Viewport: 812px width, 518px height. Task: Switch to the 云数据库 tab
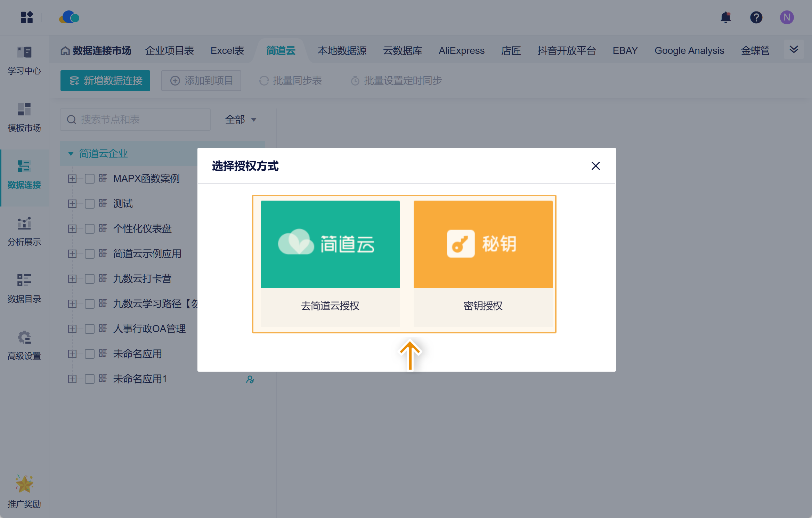[403, 51]
